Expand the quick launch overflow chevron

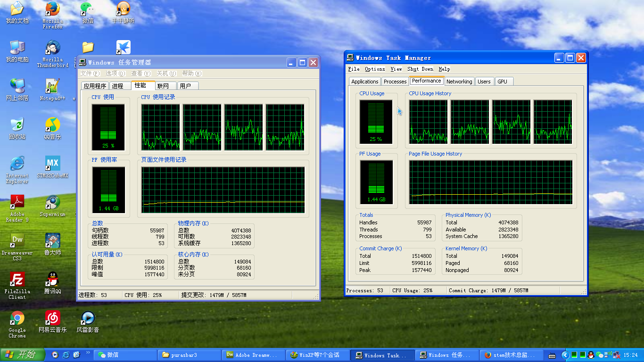(88, 352)
